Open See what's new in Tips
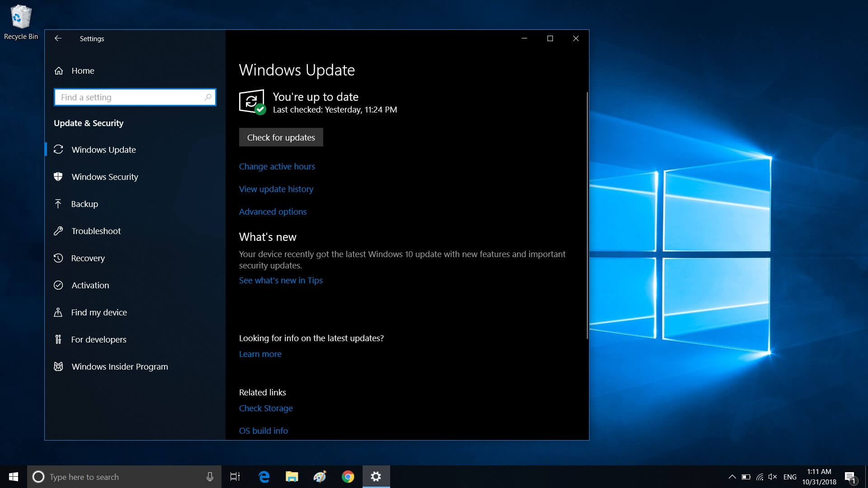The width and height of the screenshot is (868, 488). click(x=281, y=280)
